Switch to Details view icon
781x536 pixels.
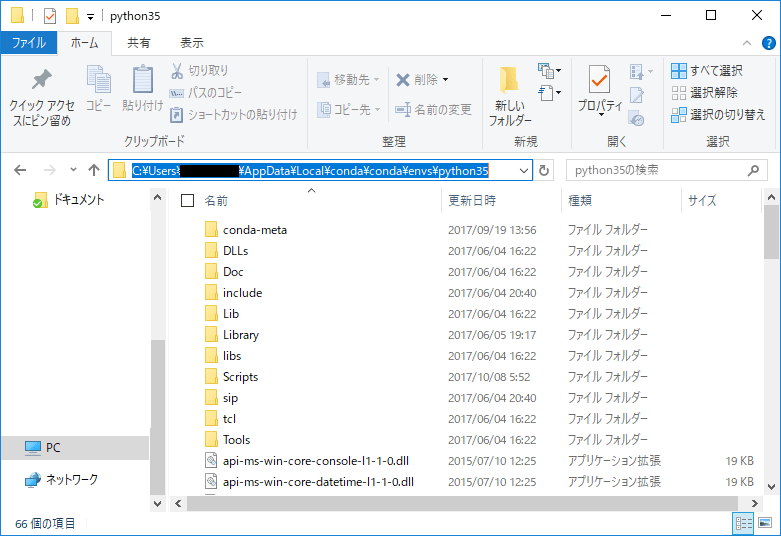point(744,523)
